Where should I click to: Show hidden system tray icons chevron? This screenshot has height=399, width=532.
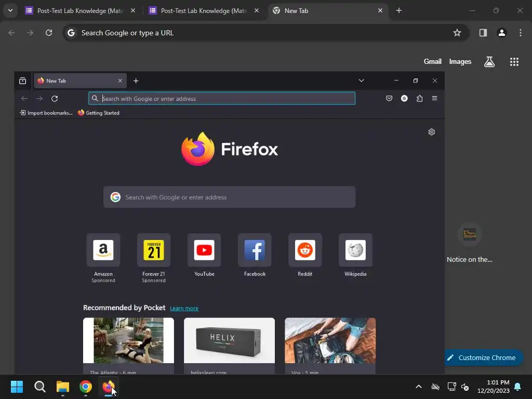(419, 387)
